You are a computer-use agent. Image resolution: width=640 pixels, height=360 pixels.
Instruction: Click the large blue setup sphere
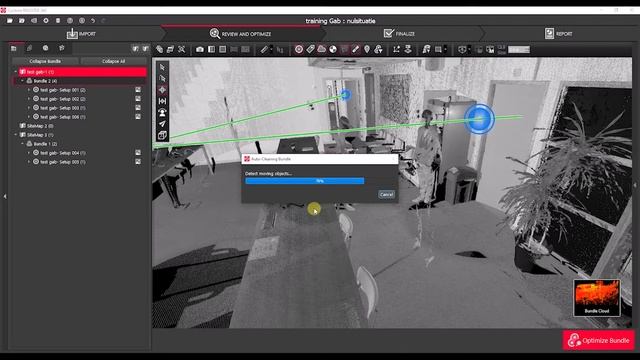tap(479, 119)
